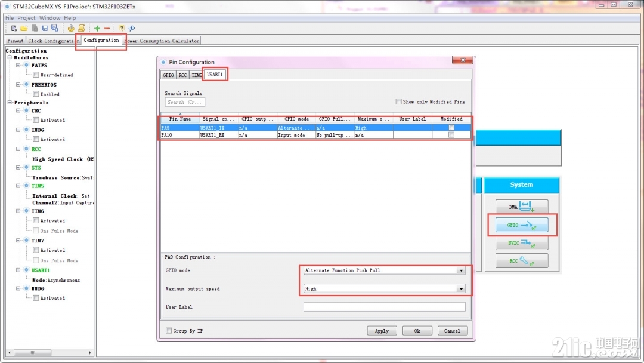Switch to the Clock Configuration tab

point(52,41)
